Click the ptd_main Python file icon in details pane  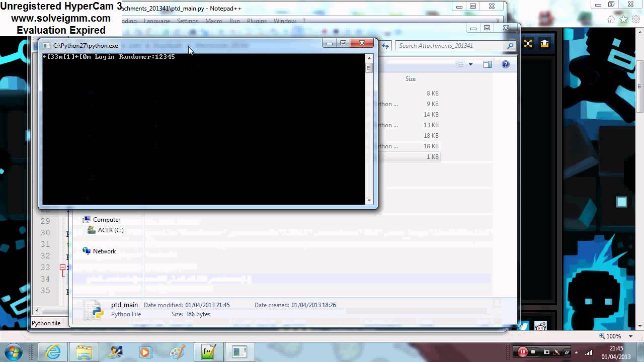(x=94, y=310)
